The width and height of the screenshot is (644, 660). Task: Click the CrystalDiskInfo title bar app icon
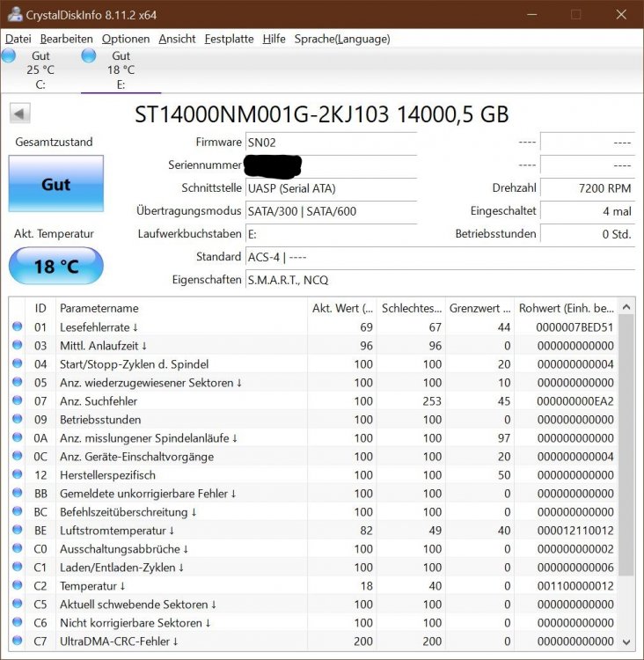15,14
